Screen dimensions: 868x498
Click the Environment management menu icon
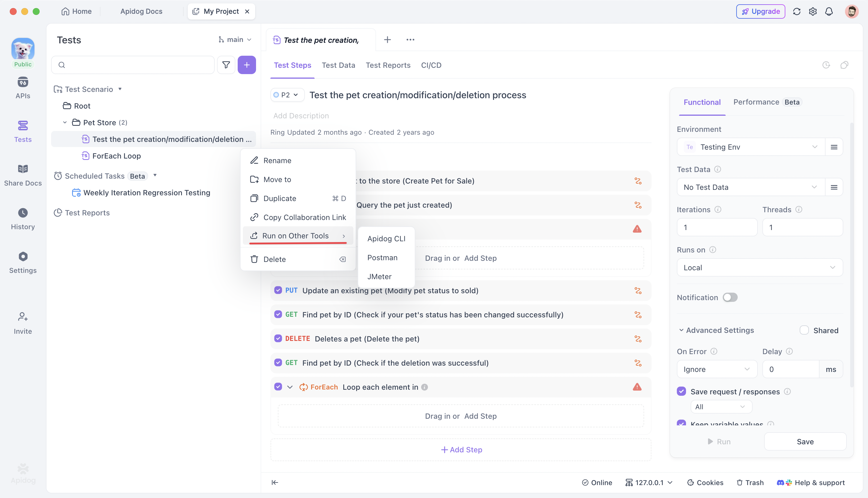834,147
